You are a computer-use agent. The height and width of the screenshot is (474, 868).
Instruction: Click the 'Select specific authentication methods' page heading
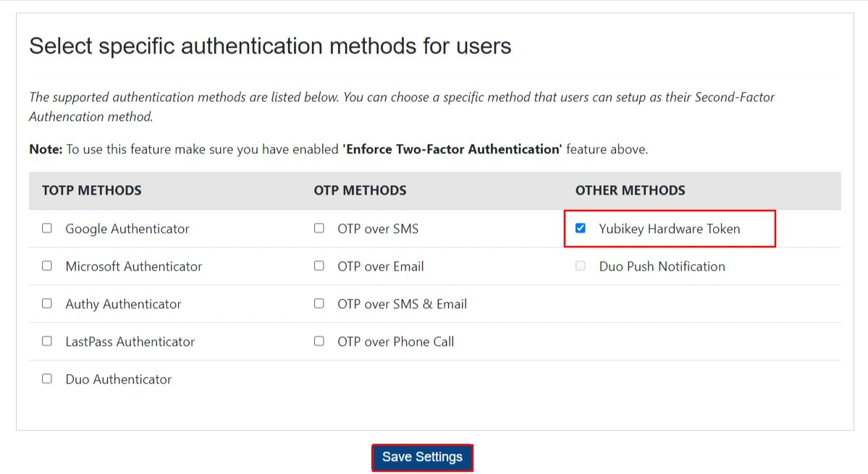tap(270, 47)
